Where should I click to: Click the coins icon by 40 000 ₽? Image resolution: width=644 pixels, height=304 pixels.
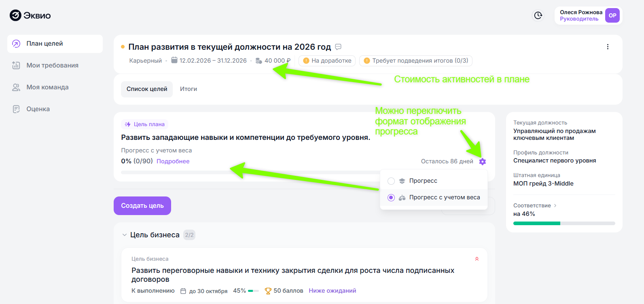coord(258,61)
